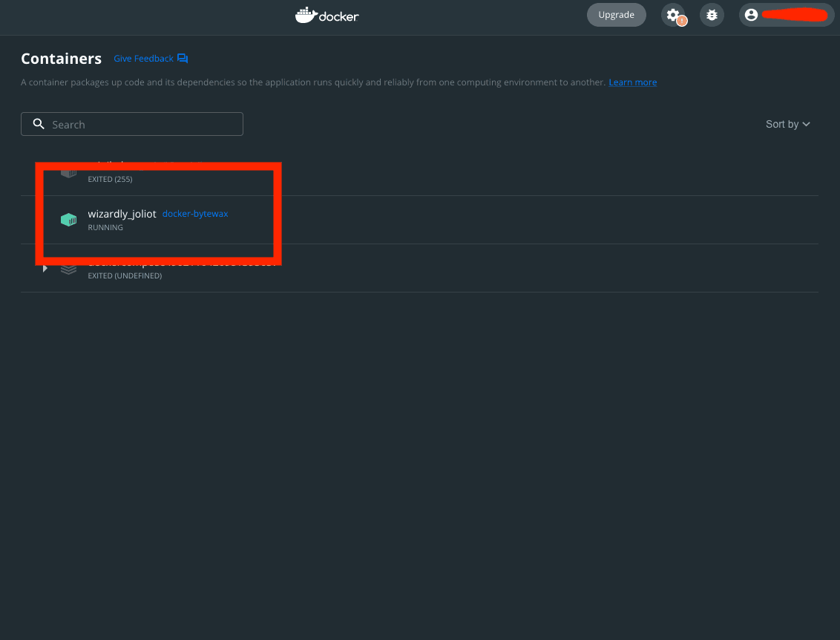This screenshot has height=640, width=840.
Task: Click the account profile avatar icon
Action: [x=751, y=15]
